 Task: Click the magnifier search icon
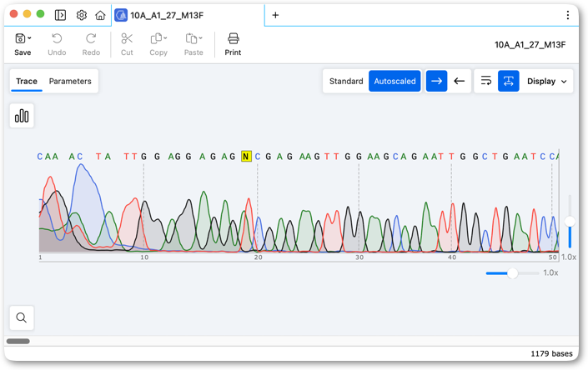tap(22, 318)
